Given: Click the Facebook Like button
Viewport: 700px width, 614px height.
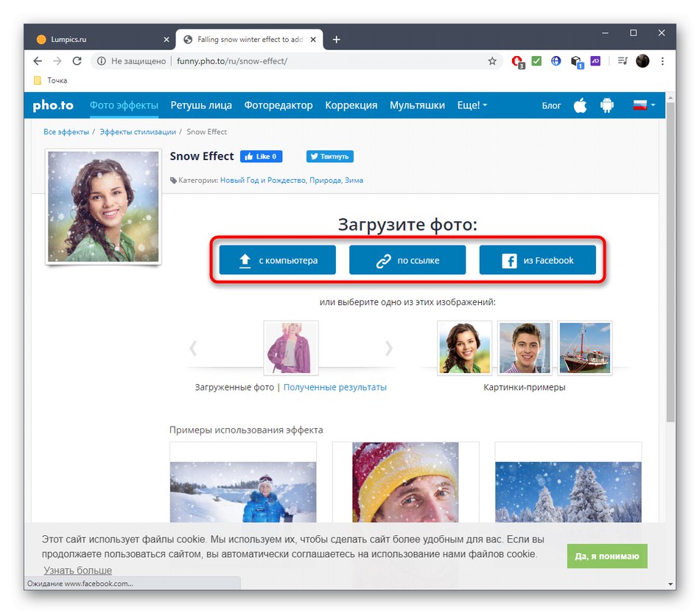Looking at the screenshot, I should tap(261, 156).
